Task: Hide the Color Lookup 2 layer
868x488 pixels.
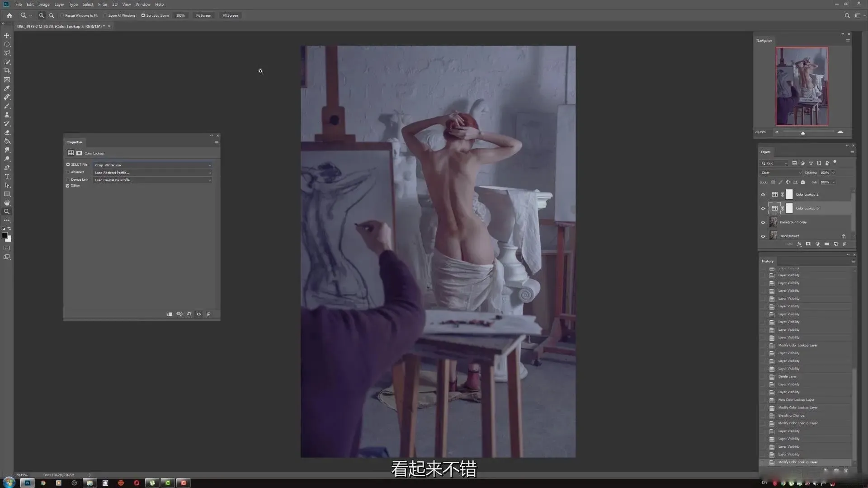Action: 763,195
